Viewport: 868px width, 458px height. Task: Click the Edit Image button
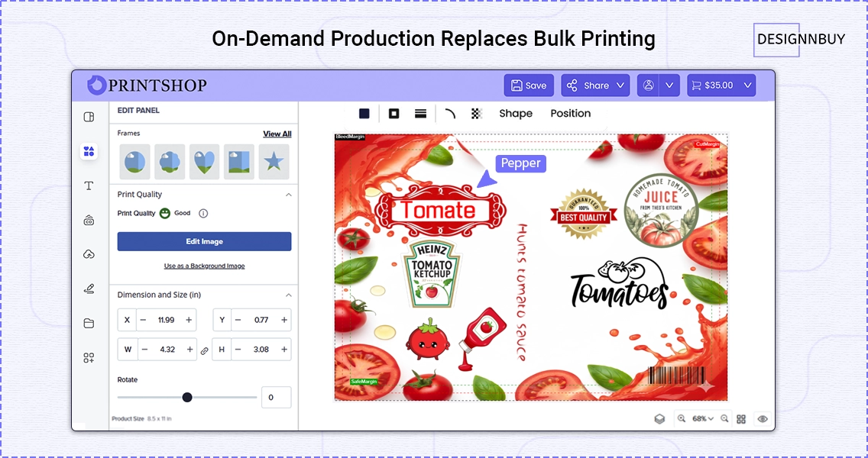click(204, 241)
